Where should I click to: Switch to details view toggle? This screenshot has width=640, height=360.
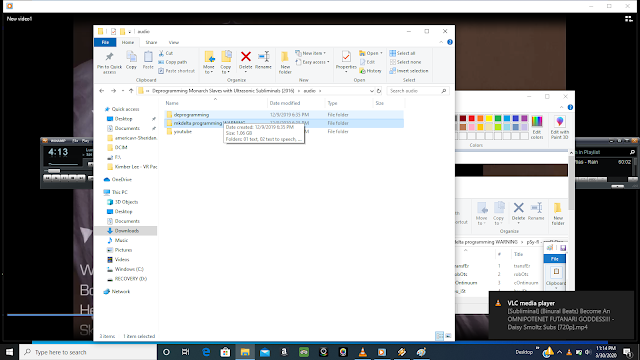coord(440,336)
